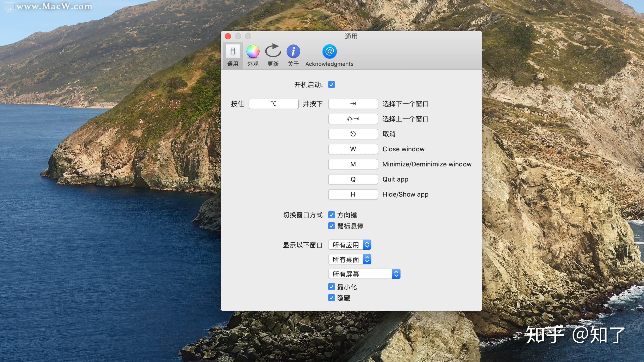Toggle the 开机启动 checkbox
Viewport: 644px width, 362px height.
coord(332,84)
